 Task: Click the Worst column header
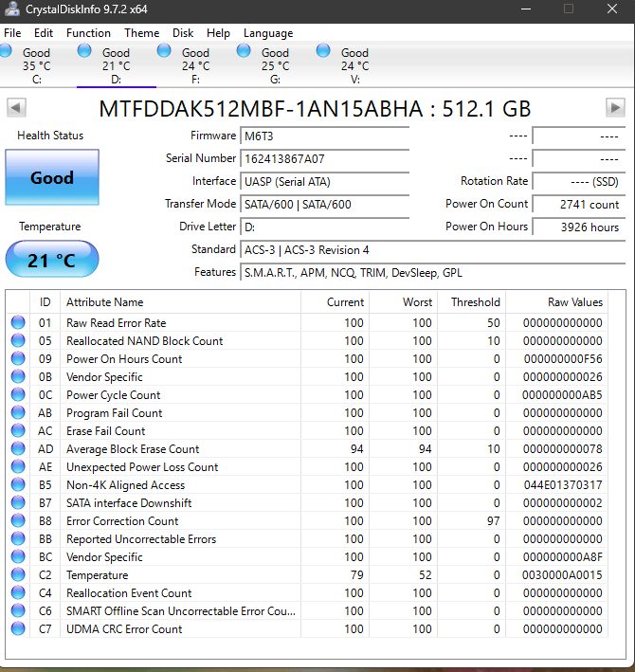(403, 302)
